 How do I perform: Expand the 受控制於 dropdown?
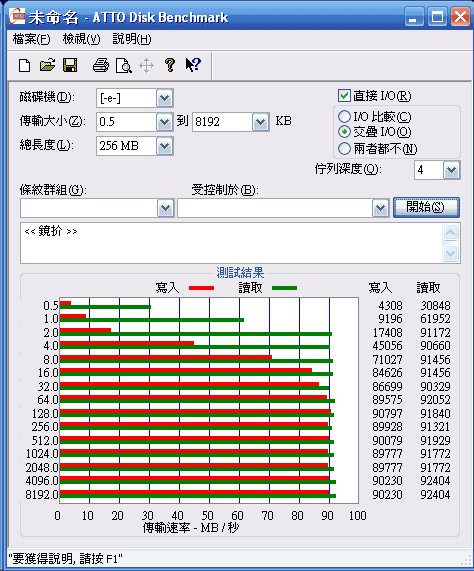tap(381, 208)
